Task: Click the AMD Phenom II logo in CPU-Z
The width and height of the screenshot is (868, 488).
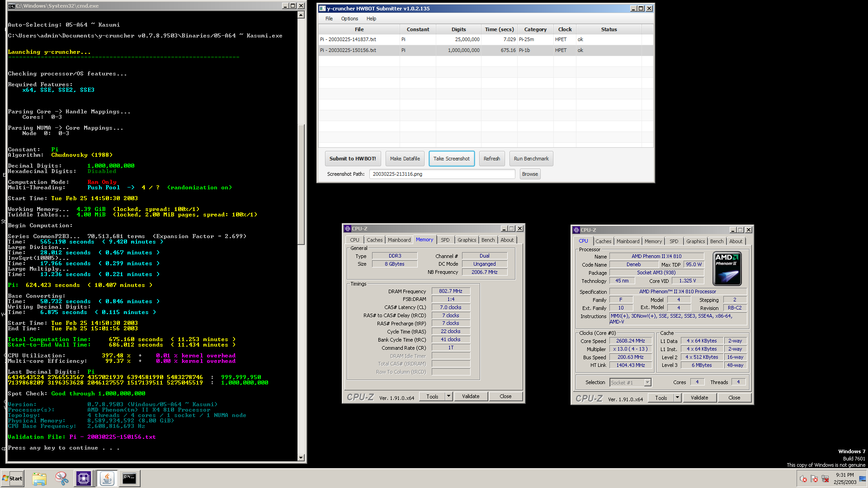Action: (x=727, y=269)
